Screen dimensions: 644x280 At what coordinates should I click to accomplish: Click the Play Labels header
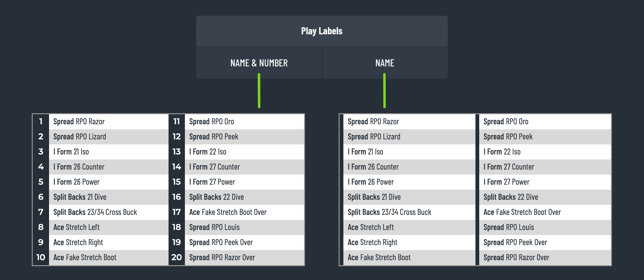tap(322, 31)
